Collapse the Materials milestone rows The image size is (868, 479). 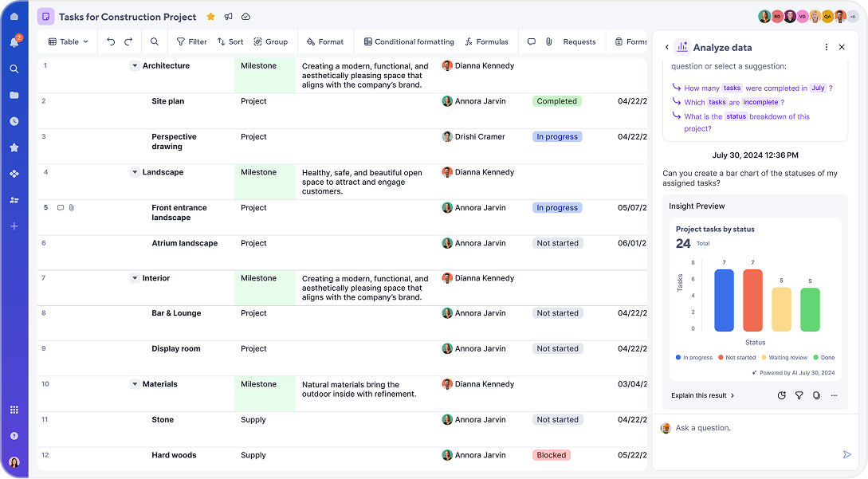tap(135, 383)
